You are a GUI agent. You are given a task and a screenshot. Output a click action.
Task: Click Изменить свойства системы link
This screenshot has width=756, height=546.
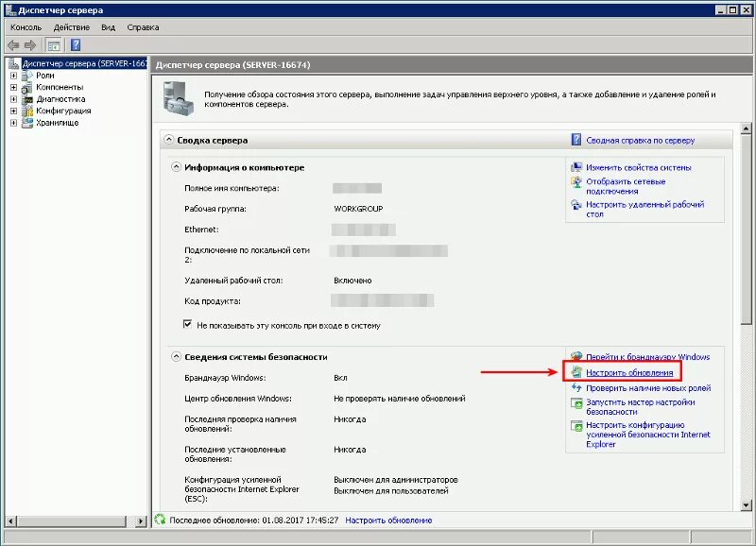coord(639,168)
